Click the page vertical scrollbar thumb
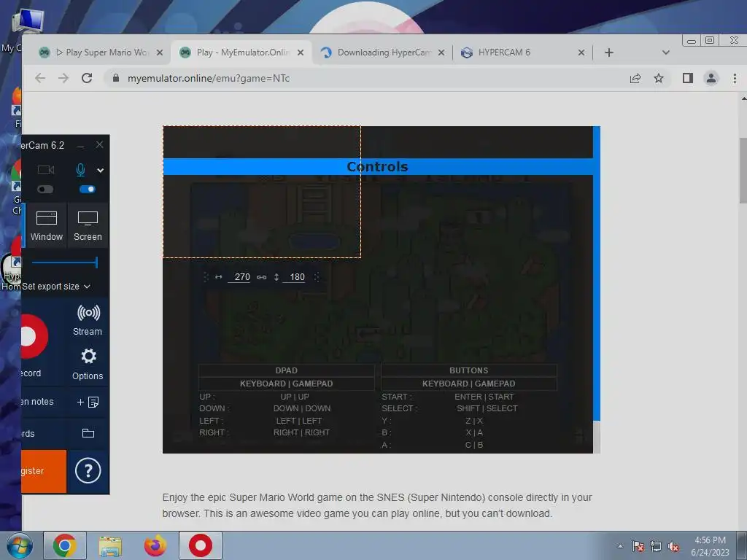Viewport: 747px width, 560px height. tap(743, 170)
